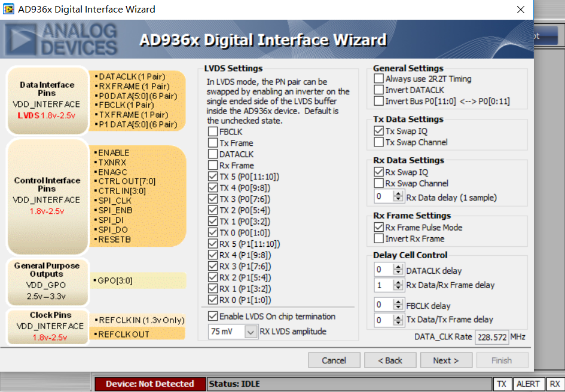Enable Tx Swap Channel
Image resolution: width=565 pixels, height=392 pixels.
coord(378,142)
